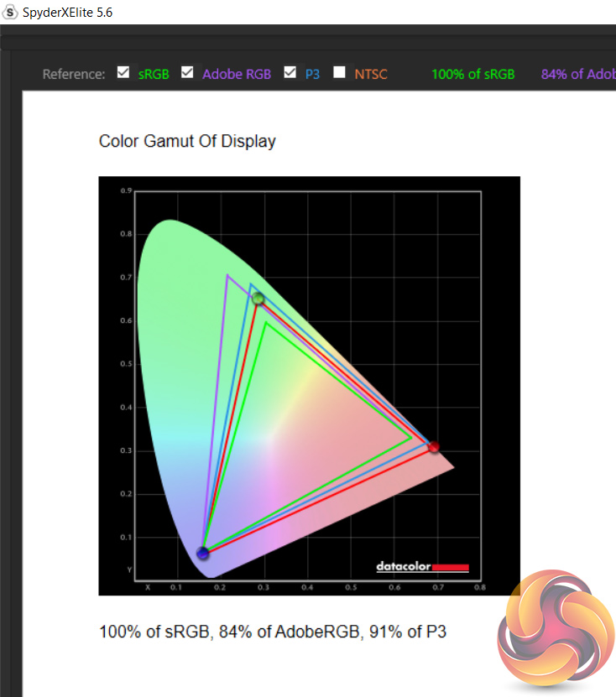Click the 'Color Gamut Of Display' heading
616x697 pixels.
click(187, 142)
